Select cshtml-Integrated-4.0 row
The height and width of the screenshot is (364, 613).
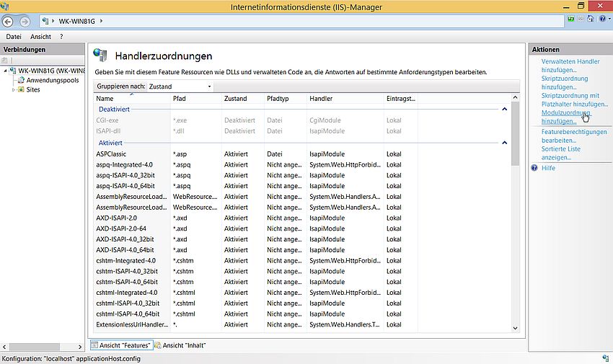click(x=256, y=293)
